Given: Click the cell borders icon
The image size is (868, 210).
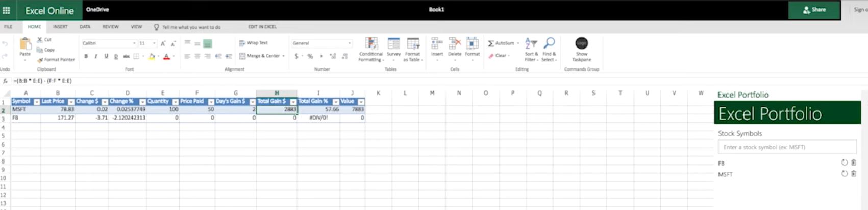Looking at the screenshot, I should click(136, 56).
